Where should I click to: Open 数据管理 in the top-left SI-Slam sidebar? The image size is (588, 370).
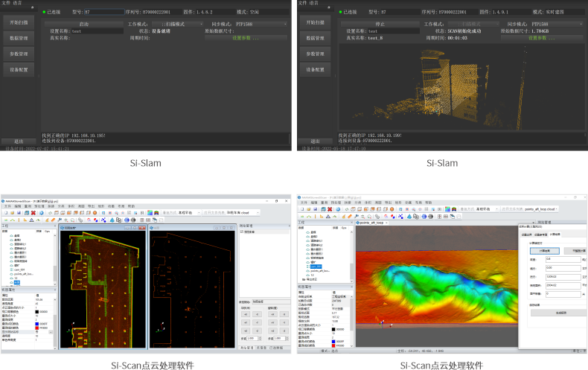19,37
